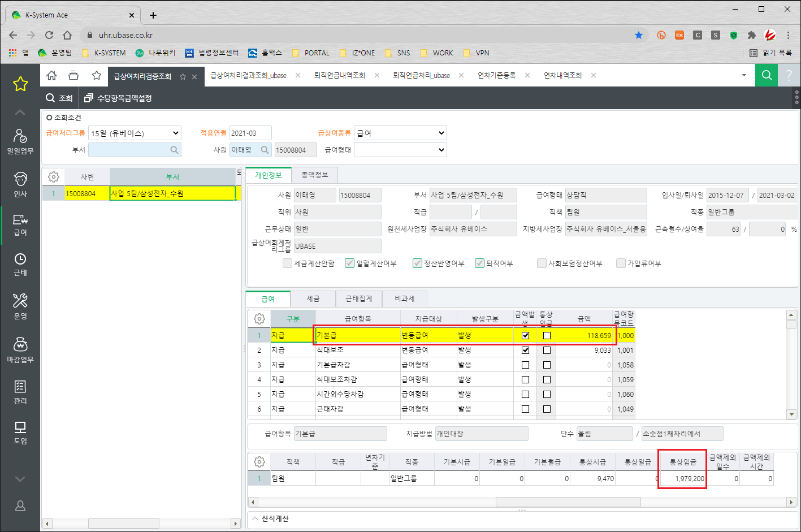Go to the home icon in the K-System tab bar

51,75
